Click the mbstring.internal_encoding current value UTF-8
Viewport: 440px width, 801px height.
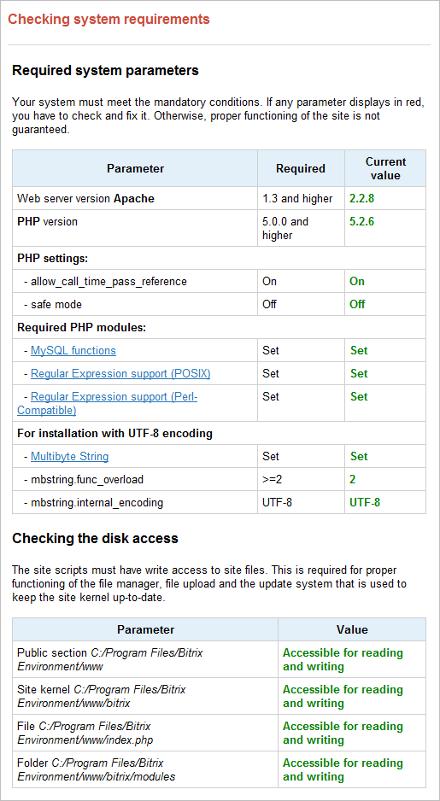click(365, 502)
